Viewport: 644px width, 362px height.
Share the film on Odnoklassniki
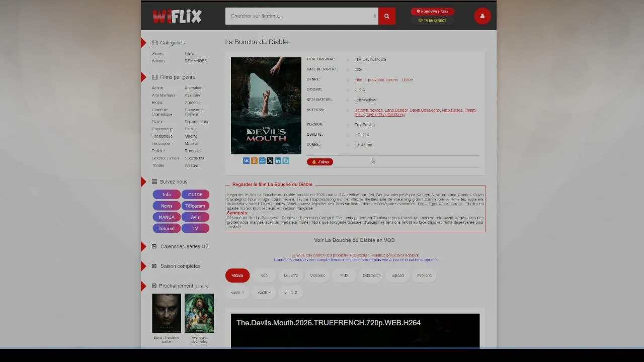pyautogui.click(x=254, y=161)
